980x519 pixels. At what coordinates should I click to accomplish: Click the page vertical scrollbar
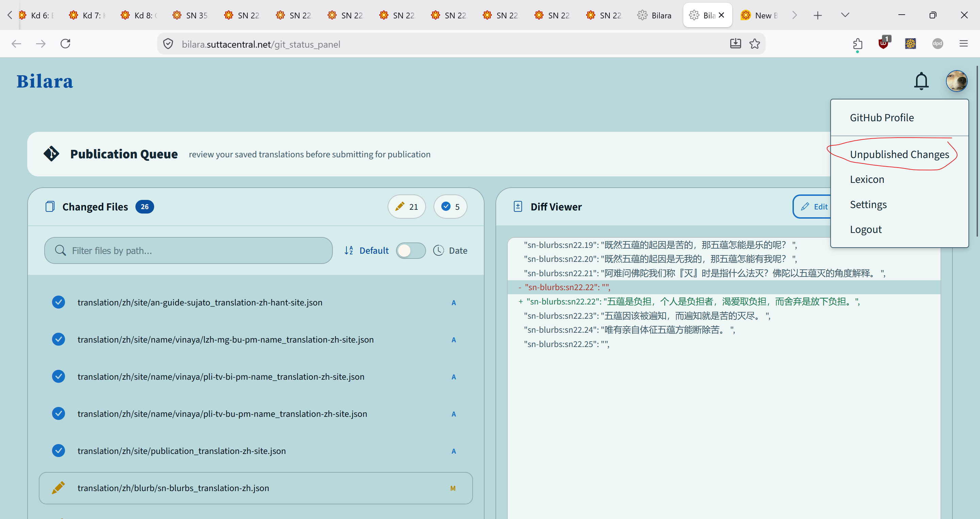977,151
